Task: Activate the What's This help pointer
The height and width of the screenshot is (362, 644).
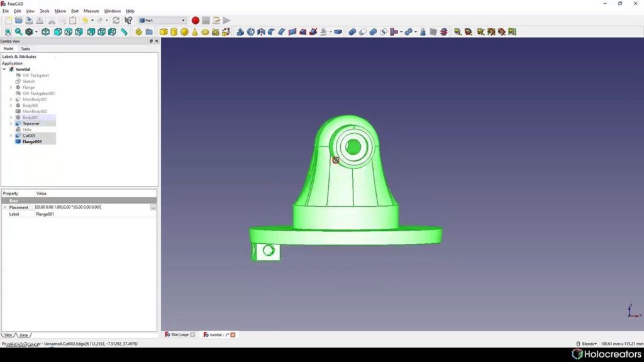Action: point(128,21)
